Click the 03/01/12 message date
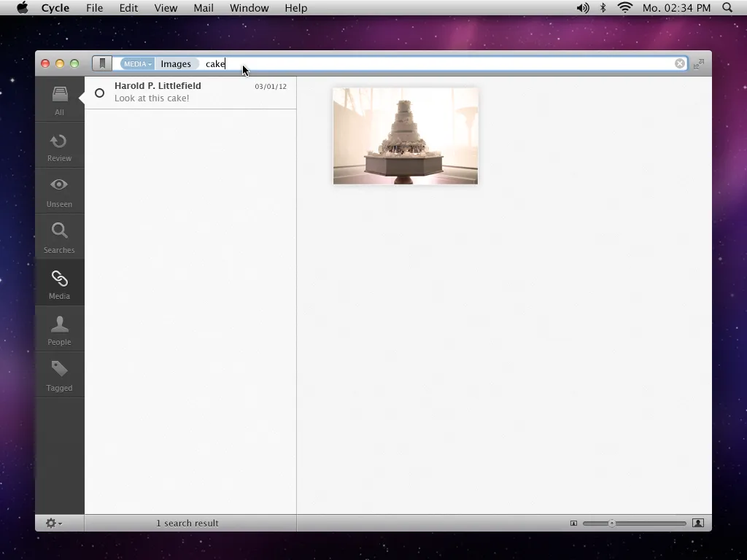Image resolution: width=747 pixels, height=560 pixels. pos(271,86)
